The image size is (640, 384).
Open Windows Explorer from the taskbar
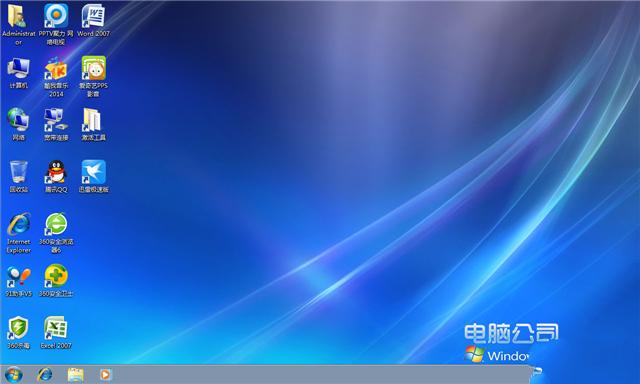(76, 374)
